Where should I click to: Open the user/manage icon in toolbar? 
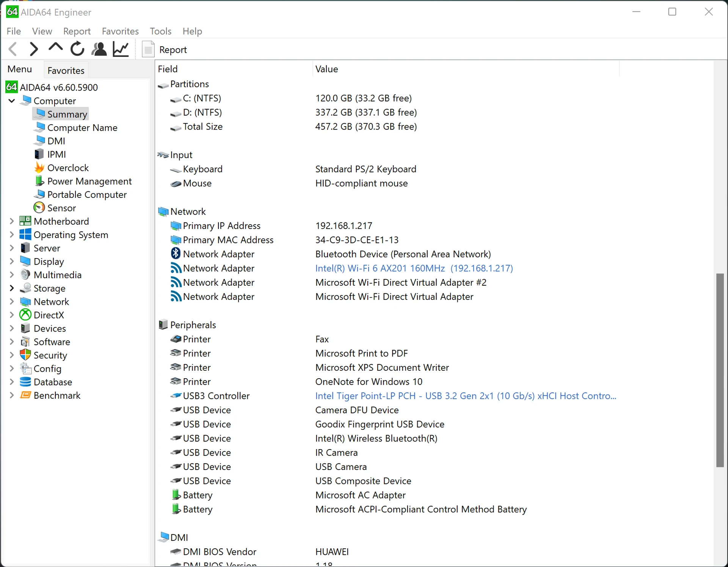pos(99,49)
